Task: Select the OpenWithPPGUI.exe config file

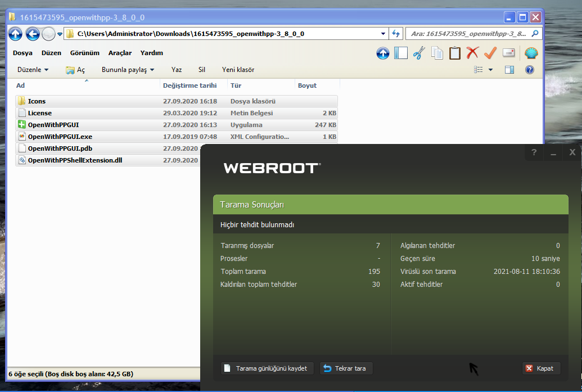Action: [177, 137]
